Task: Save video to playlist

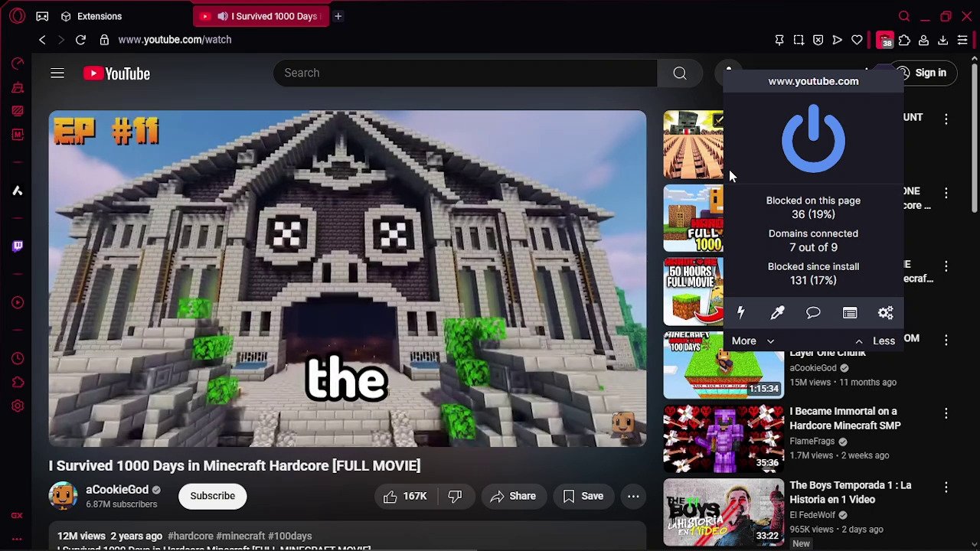Action: (583, 496)
